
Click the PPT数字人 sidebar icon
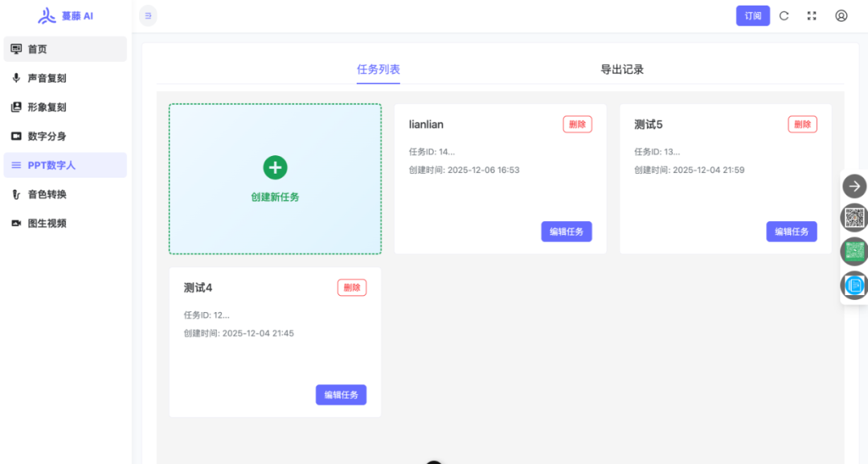tap(18, 164)
